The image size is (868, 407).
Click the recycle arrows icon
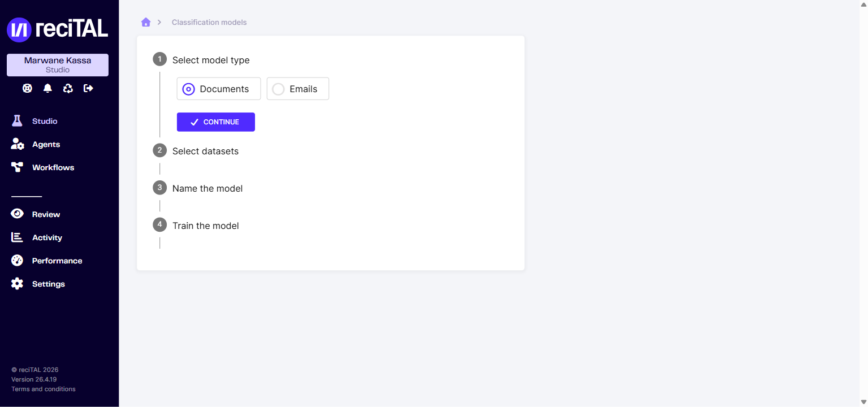tap(68, 88)
